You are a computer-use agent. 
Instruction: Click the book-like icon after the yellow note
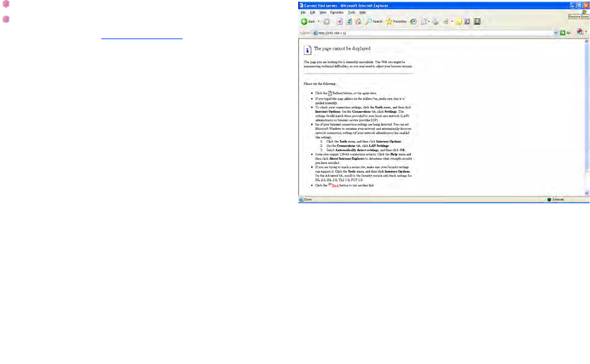click(468, 21)
